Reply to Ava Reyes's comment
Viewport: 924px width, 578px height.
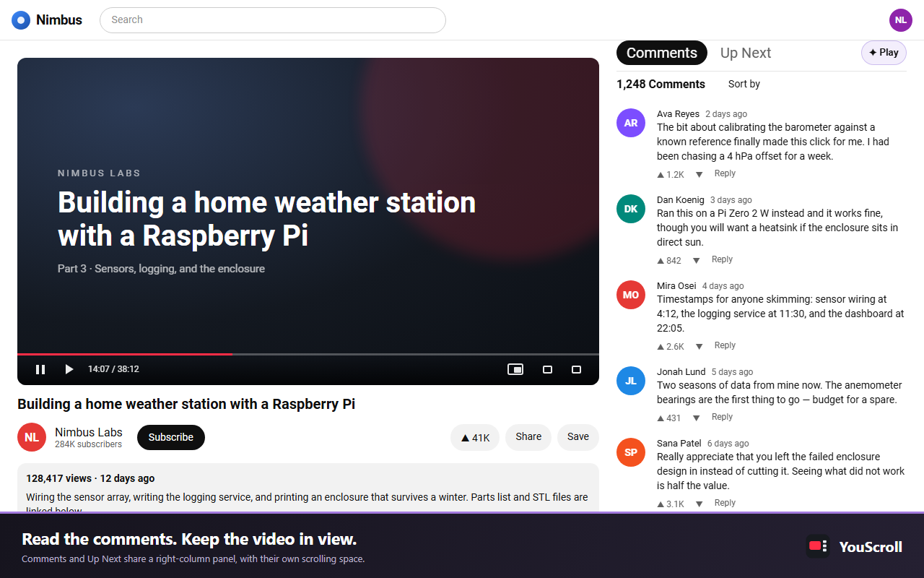coord(725,173)
